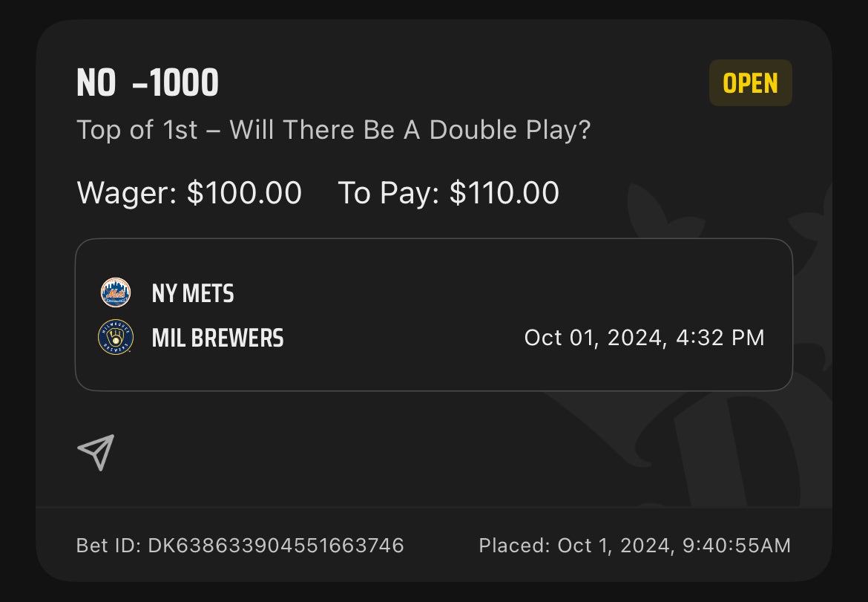Open the 'Will There Be A Double Play?' market
Viewport: 868px width, 602px height.
click(x=410, y=131)
